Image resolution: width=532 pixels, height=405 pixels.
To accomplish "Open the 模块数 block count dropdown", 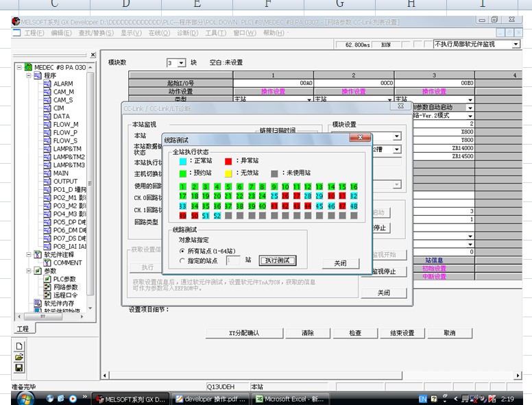I will (x=182, y=63).
